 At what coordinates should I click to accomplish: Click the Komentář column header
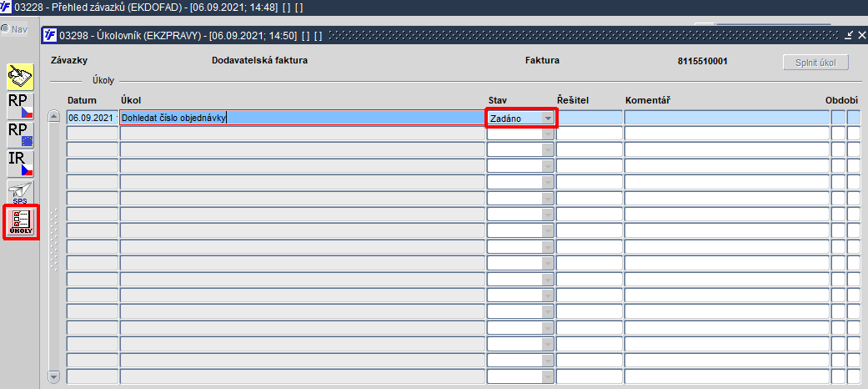pyautogui.click(x=648, y=100)
